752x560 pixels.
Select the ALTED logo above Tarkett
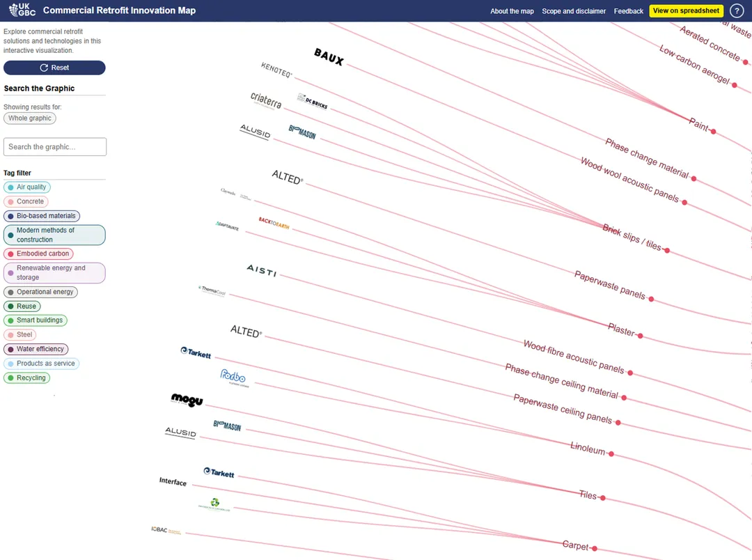[246, 331]
